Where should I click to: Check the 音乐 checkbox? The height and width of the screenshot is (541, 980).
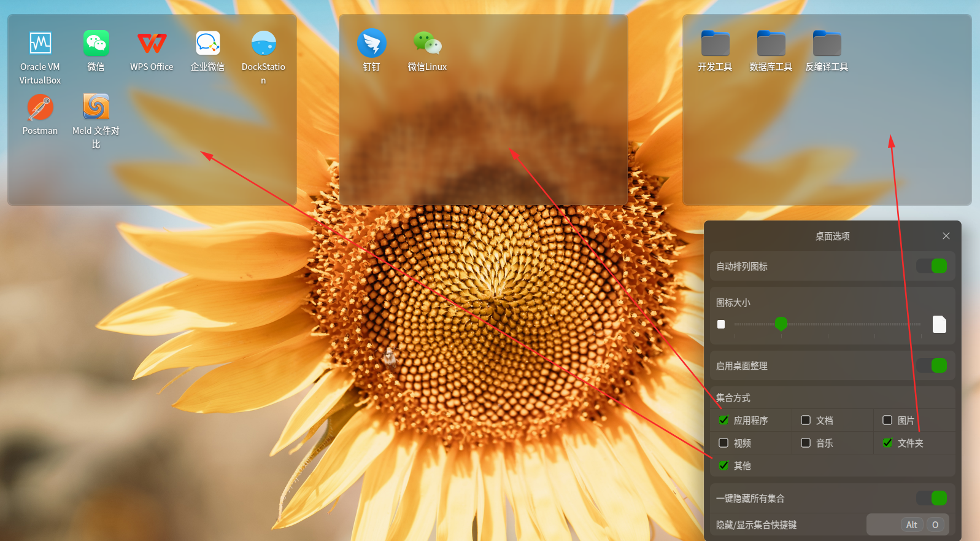pyautogui.click(x=806, y=443)
